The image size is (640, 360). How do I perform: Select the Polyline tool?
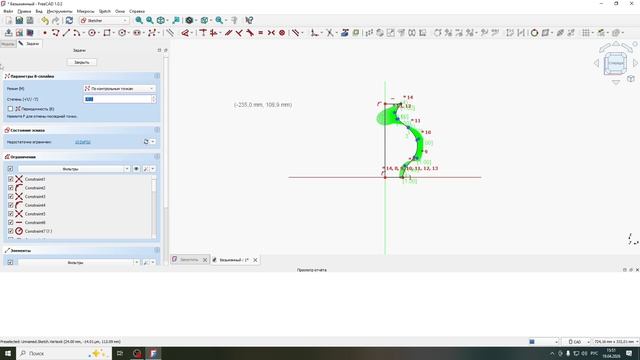tap(56, 33)
